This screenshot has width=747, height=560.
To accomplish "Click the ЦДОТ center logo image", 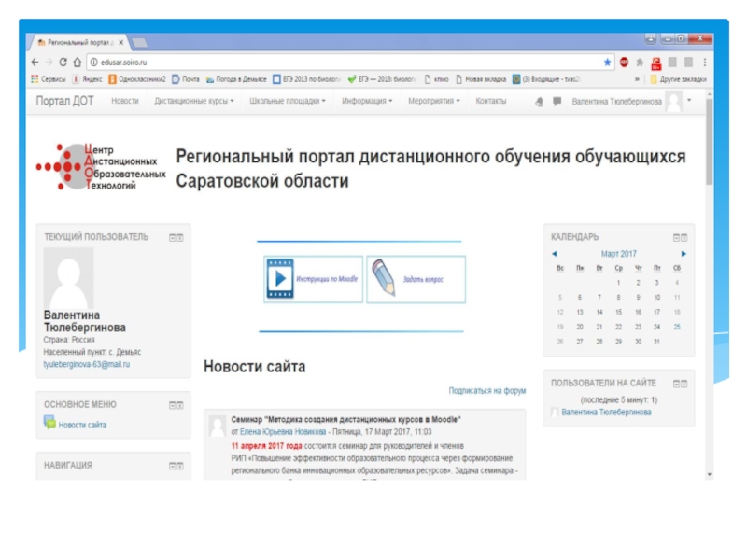I will pyautogui.click(x=101, y=167).
